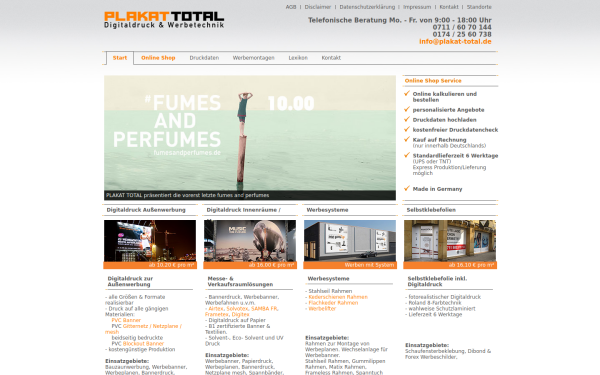Open the Flachkeder Rahmen link
This screenshot has width=600, height=375.
pyautogui.click(x=333, y=303)
